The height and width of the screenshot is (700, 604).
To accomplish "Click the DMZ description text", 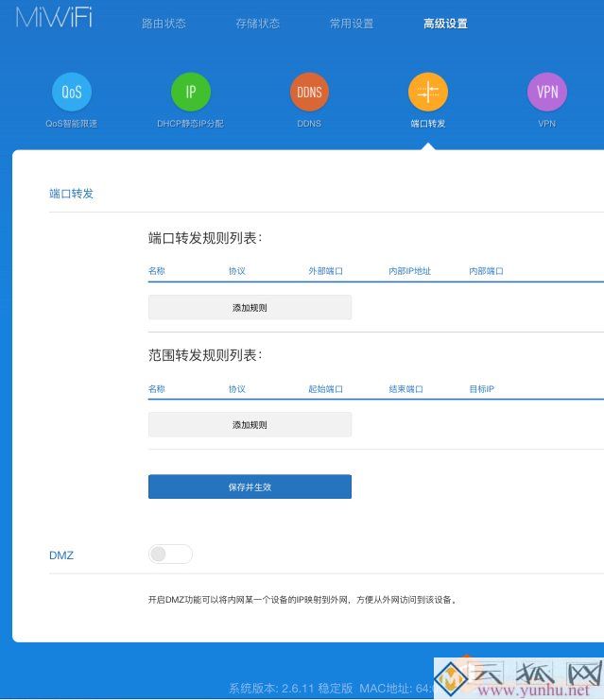I will click(302, 600).
